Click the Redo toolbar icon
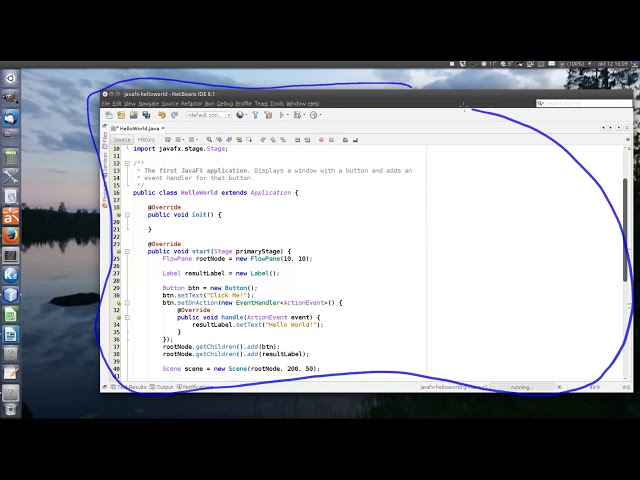 [175, 115]
